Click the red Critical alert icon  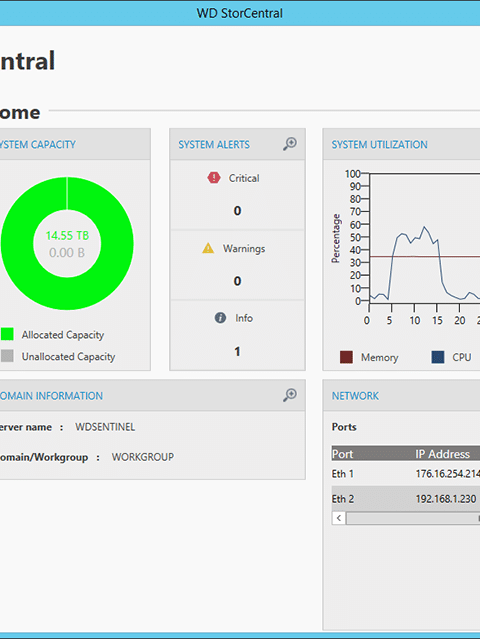coord(214,178)
